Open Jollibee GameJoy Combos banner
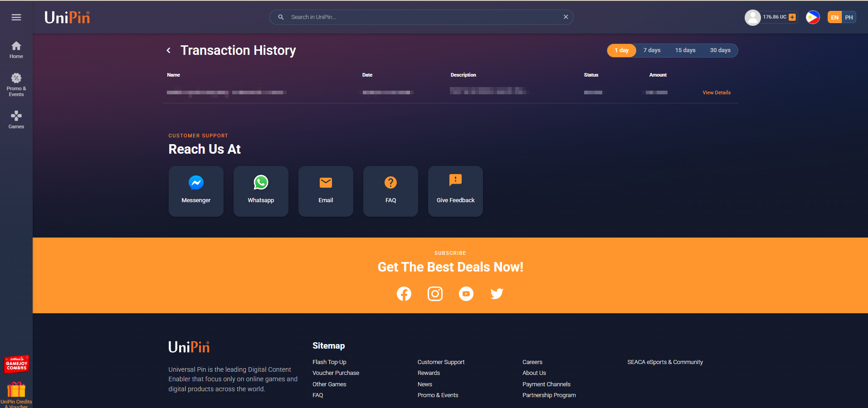The width and height of the screenshot is (868, 408). click(x=16, y=364)
